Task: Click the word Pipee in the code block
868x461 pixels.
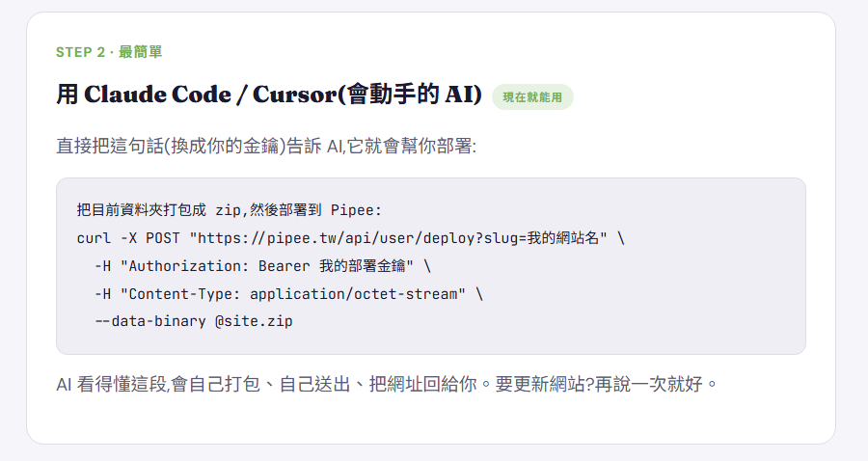Action: (351, 210)
